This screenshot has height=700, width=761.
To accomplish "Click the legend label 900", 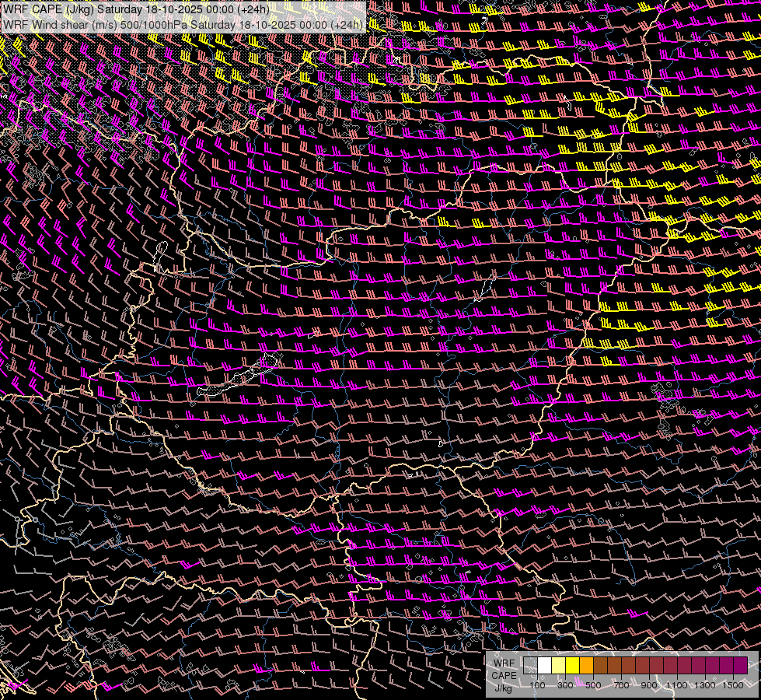I will click(x=649, y=685).
